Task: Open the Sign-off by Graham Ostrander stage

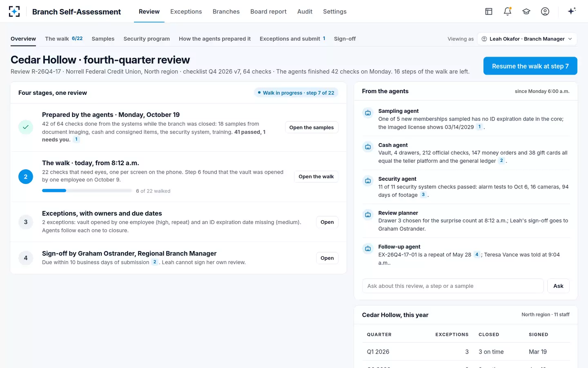Action: coord(327,258)
